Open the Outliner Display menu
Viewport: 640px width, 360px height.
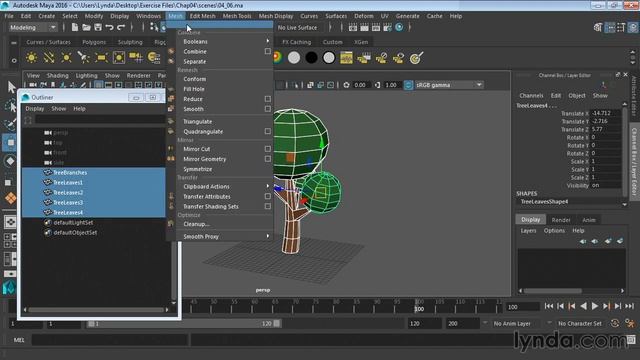(35, 109)
